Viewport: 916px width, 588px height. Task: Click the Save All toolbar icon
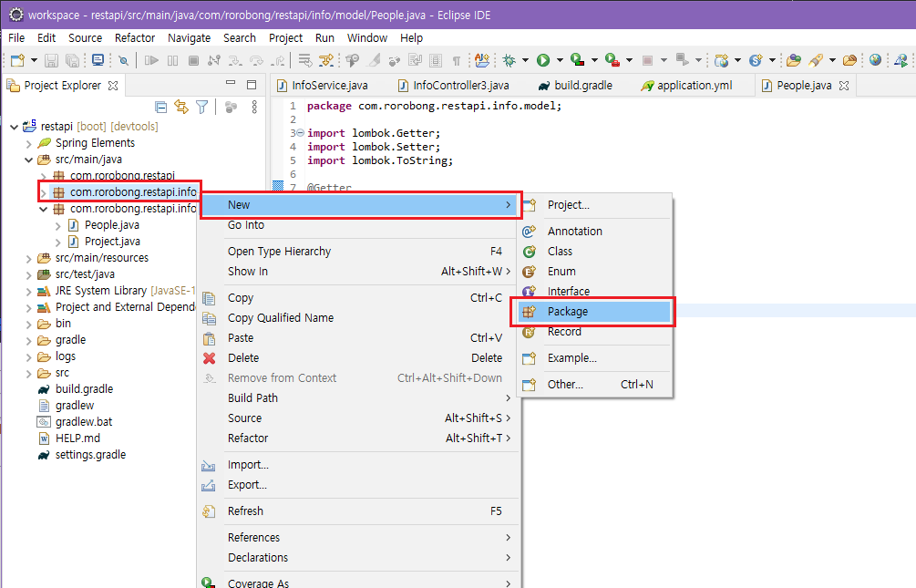[72, 60]
